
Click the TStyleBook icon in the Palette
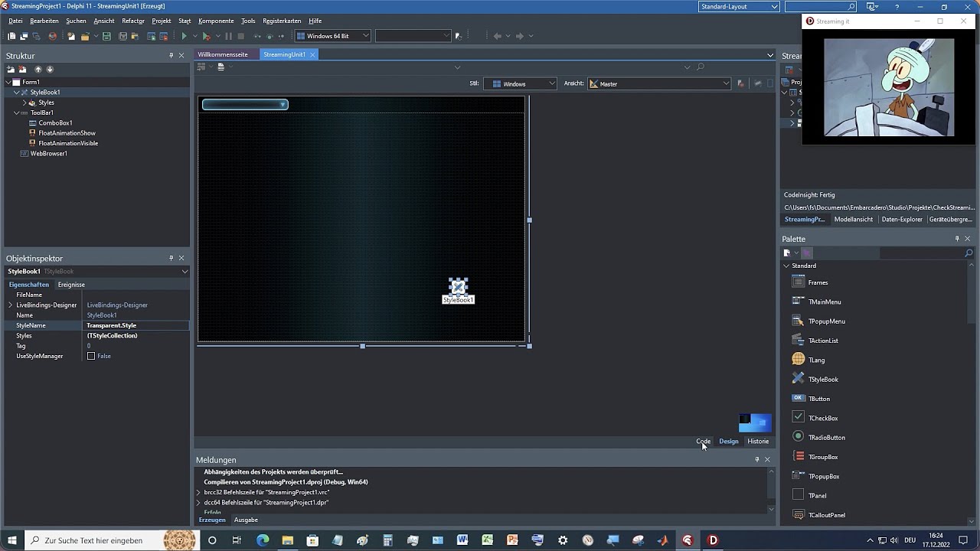click(x=798, y=379)
